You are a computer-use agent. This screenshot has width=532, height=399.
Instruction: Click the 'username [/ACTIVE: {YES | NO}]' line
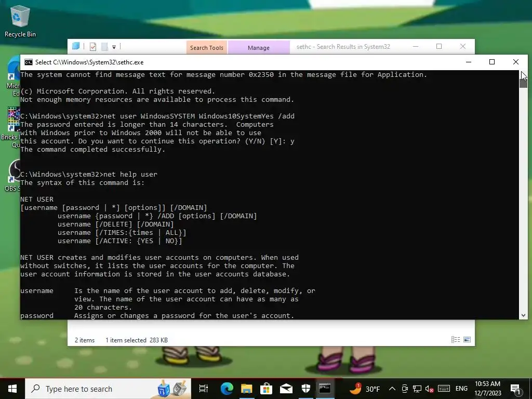120,241
